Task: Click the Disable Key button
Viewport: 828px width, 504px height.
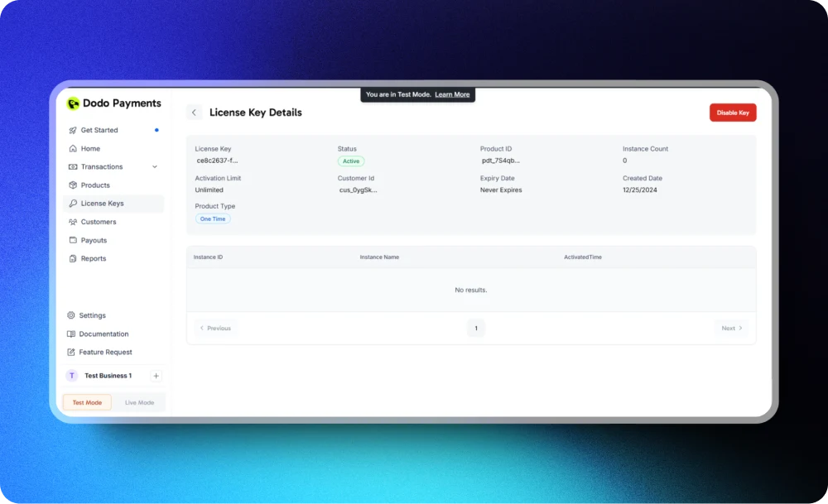Action: click(x=732, y=112)
